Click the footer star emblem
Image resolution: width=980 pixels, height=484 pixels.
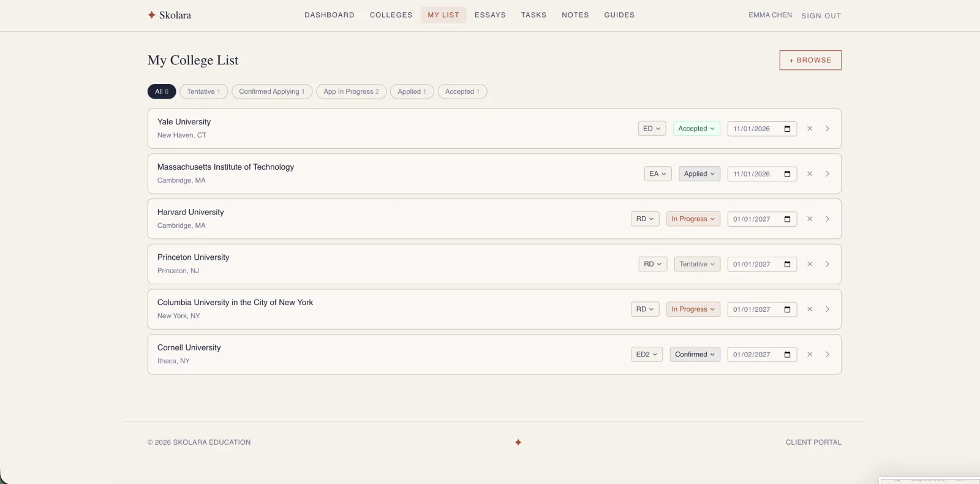[x=518, y=442]
